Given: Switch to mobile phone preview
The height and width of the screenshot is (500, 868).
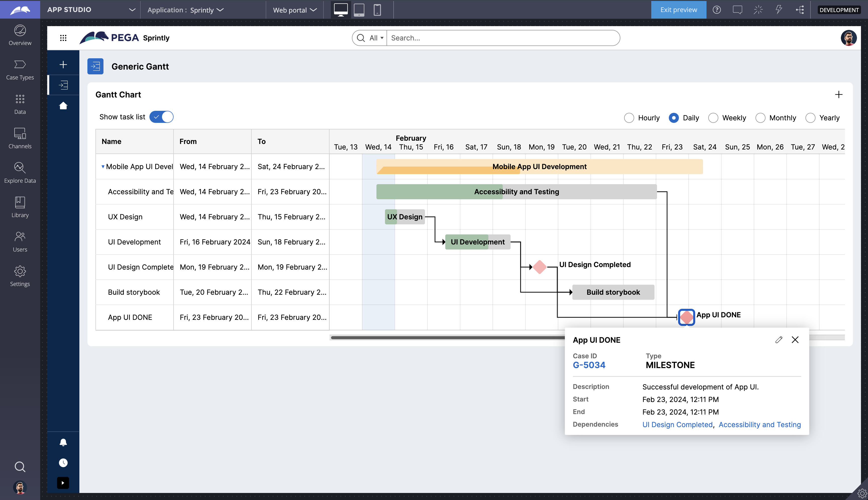Looking at the screenshot, I should click(377, 10).
